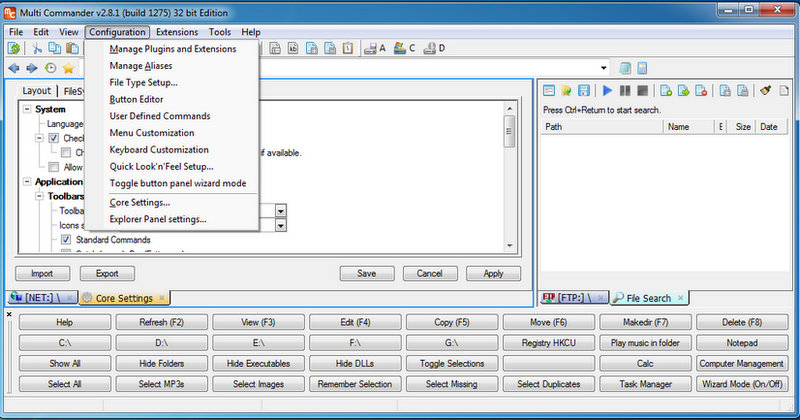Open drive A from the toolbar
Screen dimensions: 800x420
pyautogui.click(x=375, y=48)
